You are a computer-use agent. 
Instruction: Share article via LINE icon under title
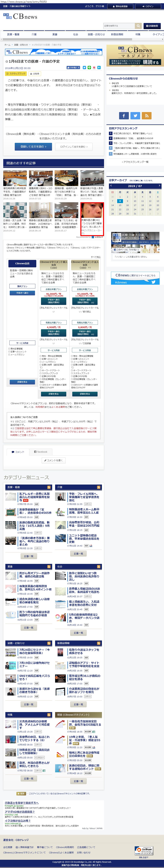(x=89, y=68)
